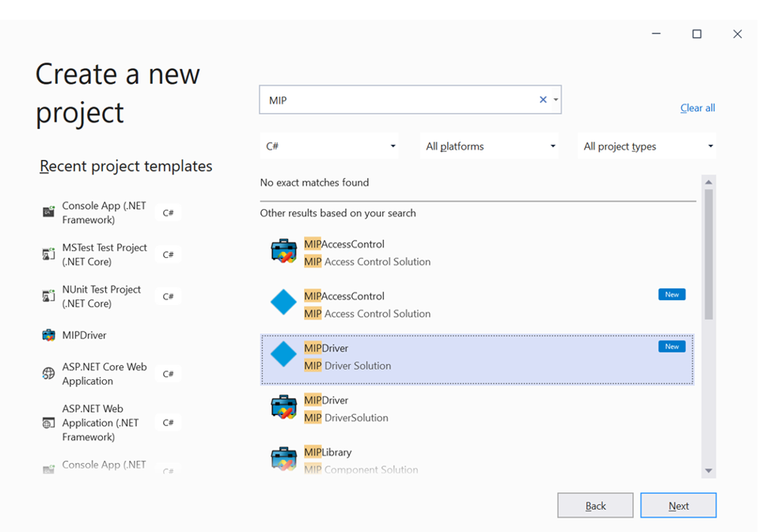The width and height of the screenshot is (759, 532).
Task: Open the All platforms filter dropdown
Action: pyautogui.click(x=489, y=146)
